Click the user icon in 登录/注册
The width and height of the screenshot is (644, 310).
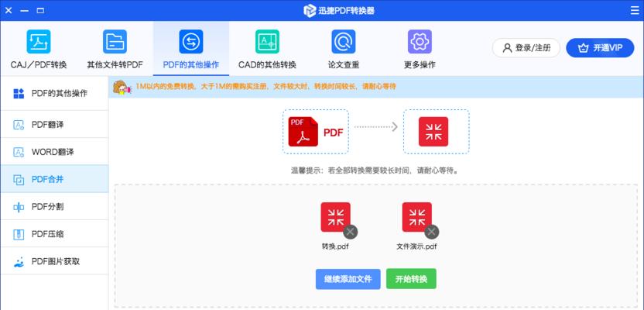pos(507,48)
